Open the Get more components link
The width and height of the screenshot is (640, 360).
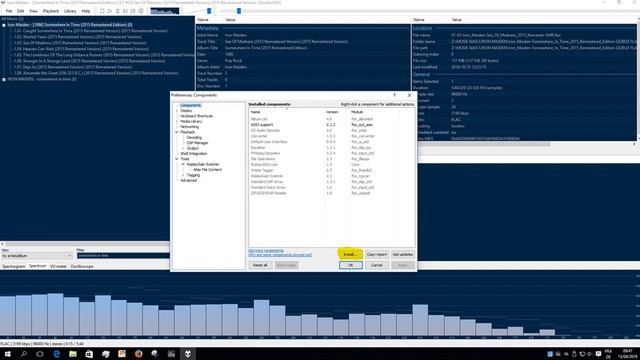point(266,251)
